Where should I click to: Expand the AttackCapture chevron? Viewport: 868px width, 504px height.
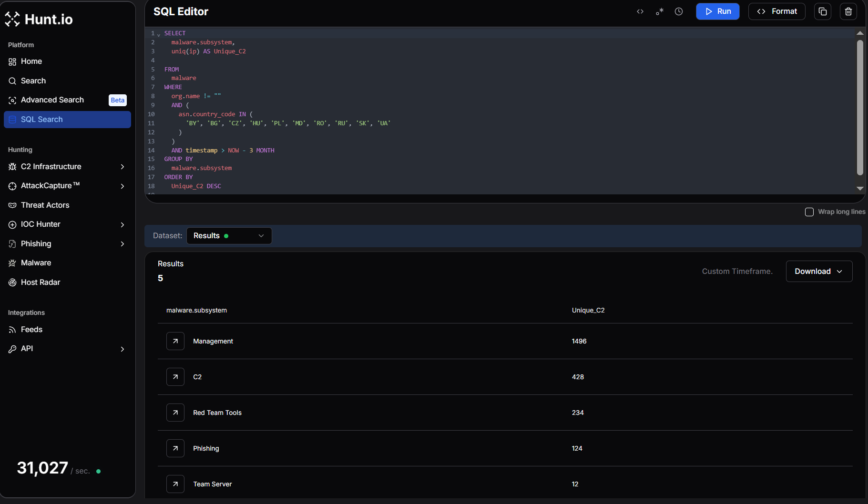point(123,186)
